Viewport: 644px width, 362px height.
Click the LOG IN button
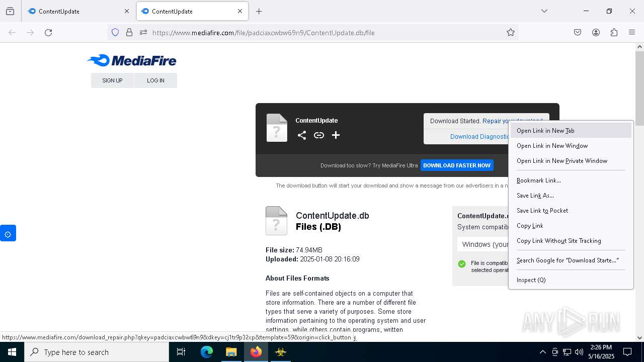(x=155, y=80)
